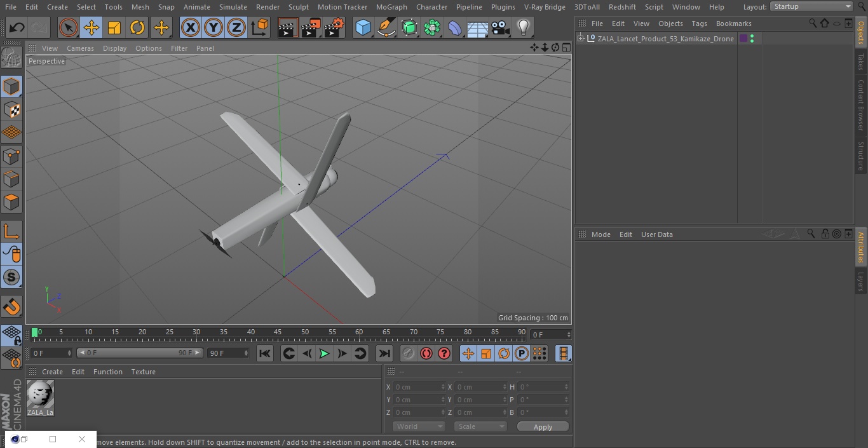Screen dimensions: 868x448
Task: Open the Objects manager Tags menu
Action: [x=699, y=24]
